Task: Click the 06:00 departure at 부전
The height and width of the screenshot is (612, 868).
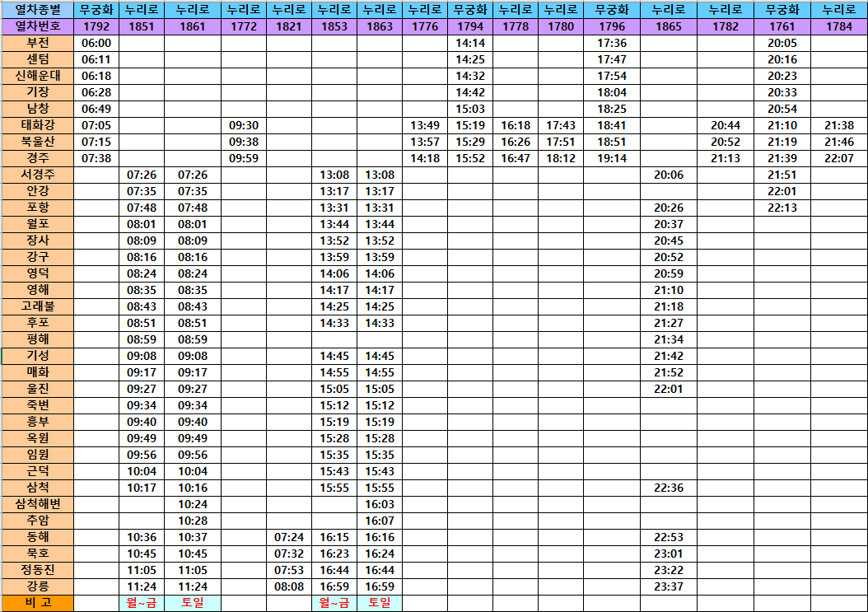Action: coord(96,43)
